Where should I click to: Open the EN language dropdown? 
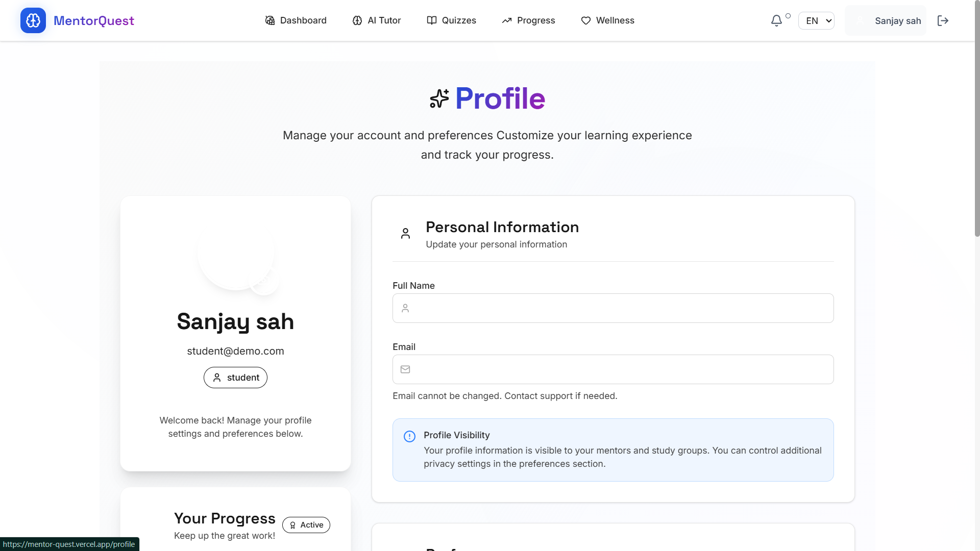tap(816, 20)
